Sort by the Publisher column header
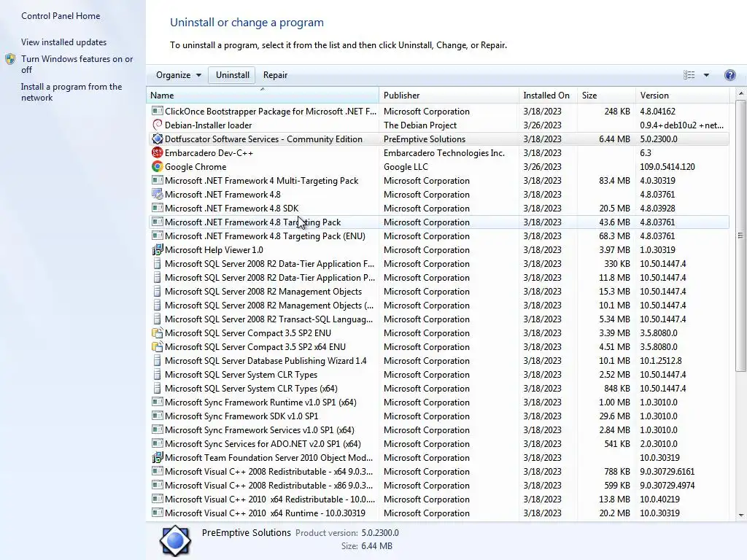 (449, 96)
